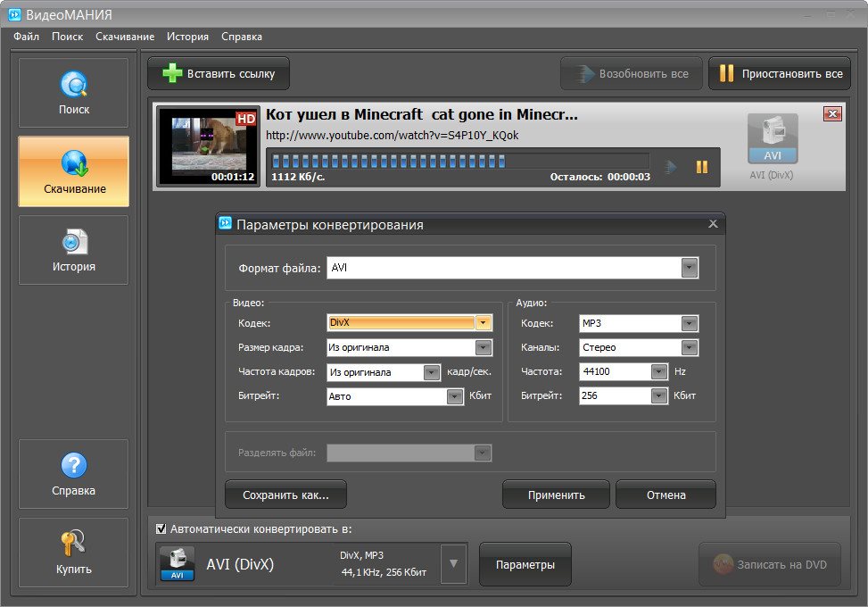This screenshot has width=868, height=607.
Task: Click the disabled Разделять файл dropdown
Action: (x=409, y=453)
